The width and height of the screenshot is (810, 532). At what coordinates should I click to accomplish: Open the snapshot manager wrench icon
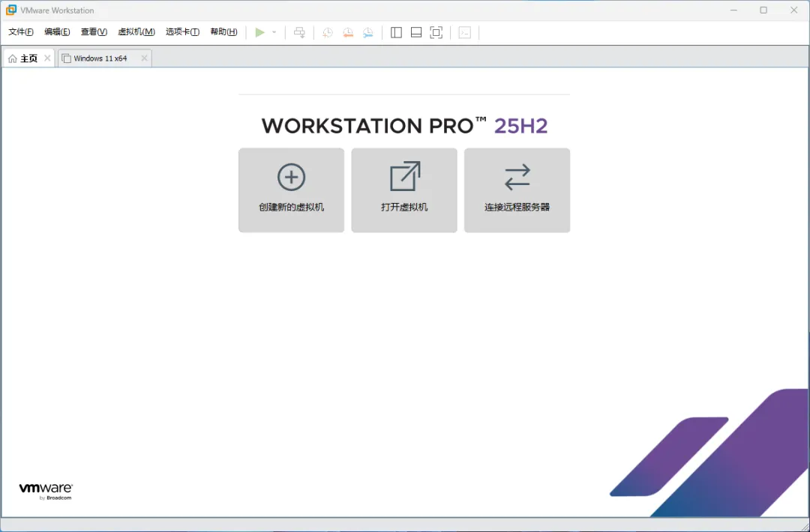click(x=367, y=32)
